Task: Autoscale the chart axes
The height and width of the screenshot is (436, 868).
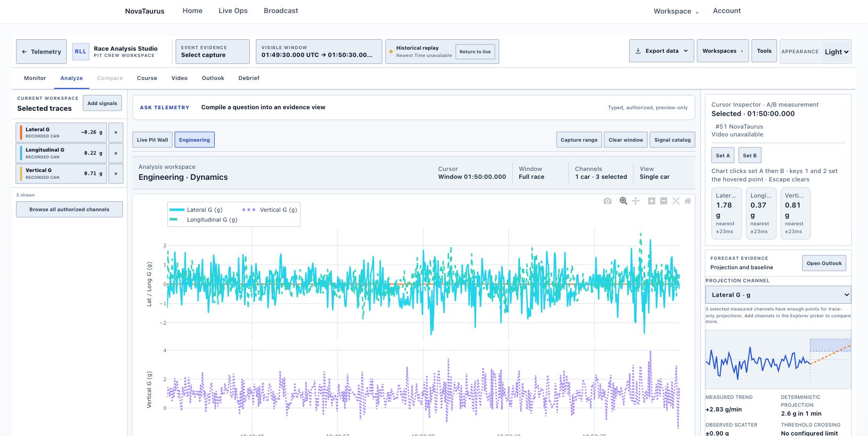Action: [x=676, y=201]
